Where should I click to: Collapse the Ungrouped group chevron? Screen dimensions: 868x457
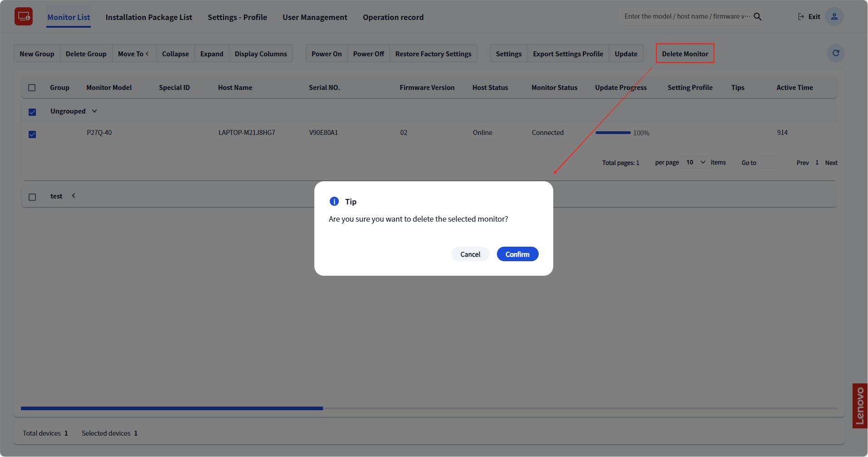tap(94, 111)
